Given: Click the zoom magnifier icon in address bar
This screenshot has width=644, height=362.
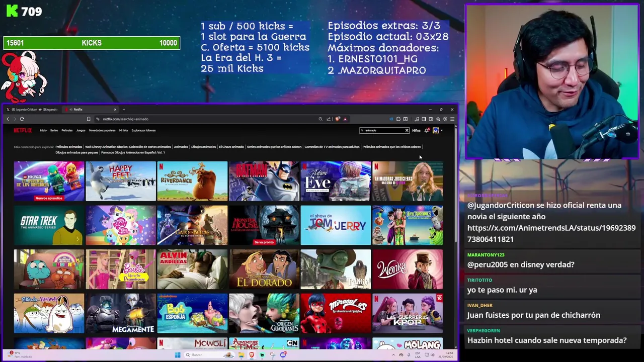Looking at the screenshot, I should [x=320, y=119].
